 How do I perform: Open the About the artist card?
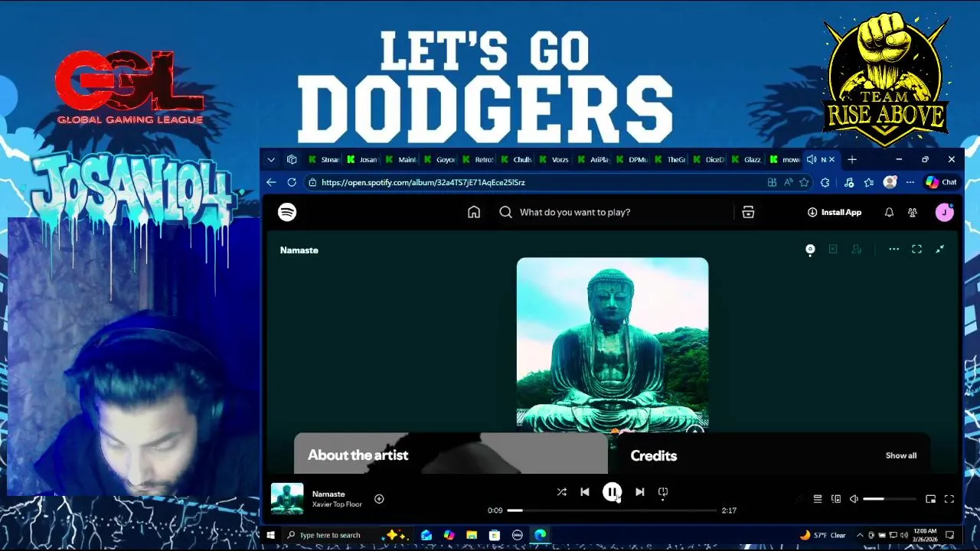[x=451, y=454]
